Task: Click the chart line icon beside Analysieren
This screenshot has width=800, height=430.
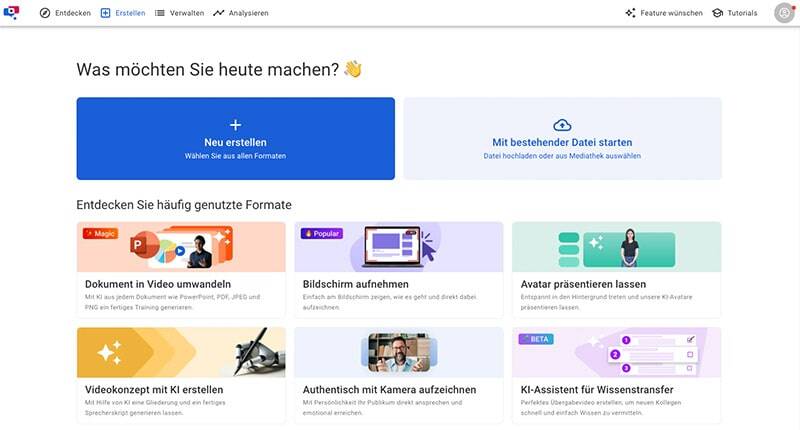Action: click(x=219, y=13)
